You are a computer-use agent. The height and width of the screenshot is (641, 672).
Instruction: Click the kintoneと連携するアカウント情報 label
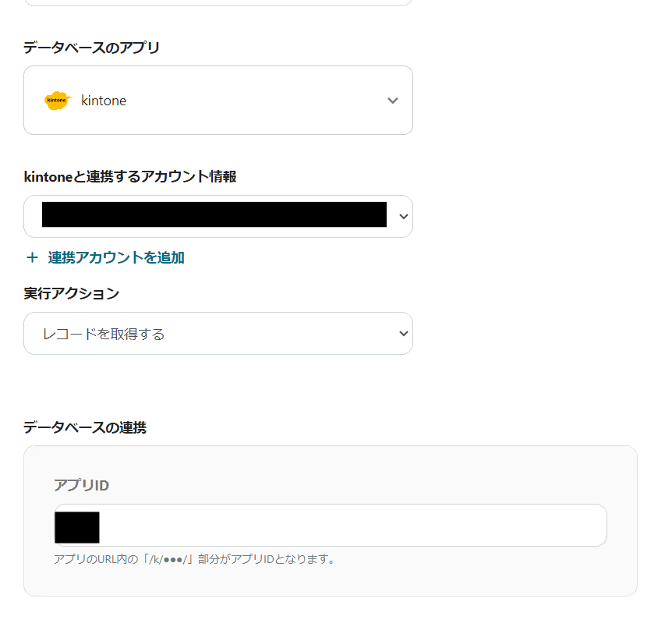click(x=130, y=176)
